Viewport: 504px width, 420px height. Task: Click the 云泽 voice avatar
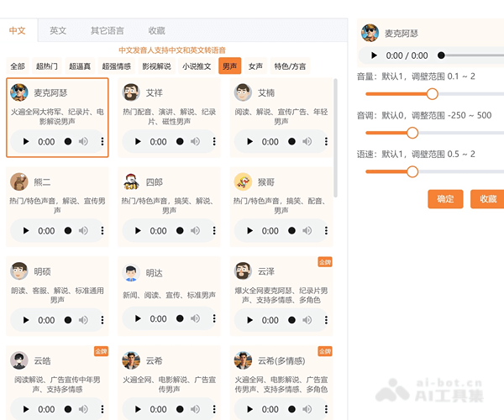[243, 271]
